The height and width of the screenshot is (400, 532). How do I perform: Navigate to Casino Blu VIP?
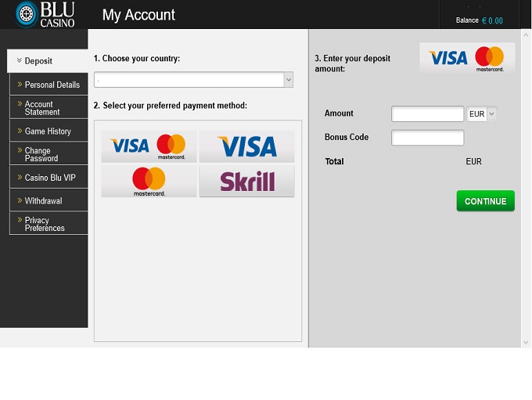click(50, 178)
